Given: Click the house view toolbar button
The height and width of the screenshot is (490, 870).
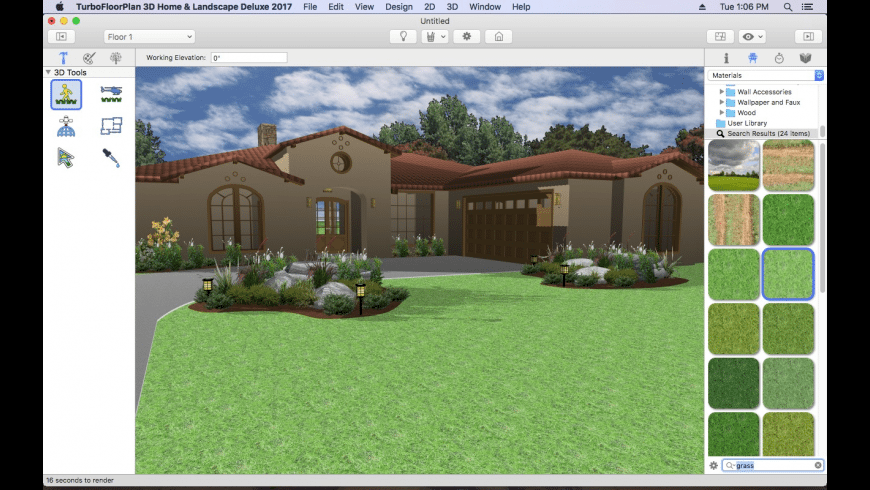Looking at the screenshot, I should pos(499,37).
